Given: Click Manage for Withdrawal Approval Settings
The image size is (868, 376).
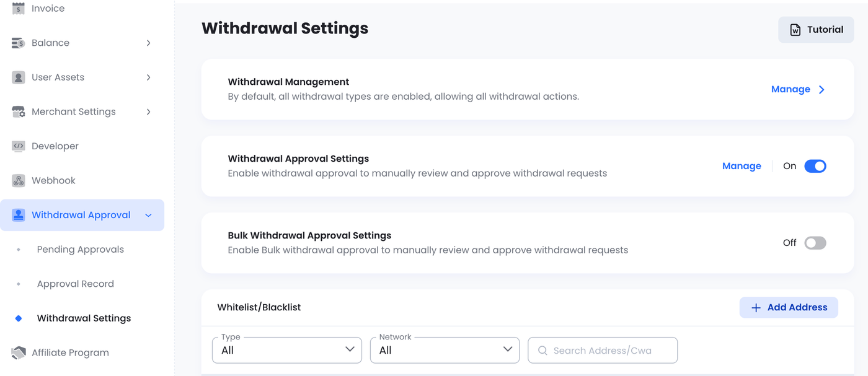Looking at the screenshot, I should 742,166.
